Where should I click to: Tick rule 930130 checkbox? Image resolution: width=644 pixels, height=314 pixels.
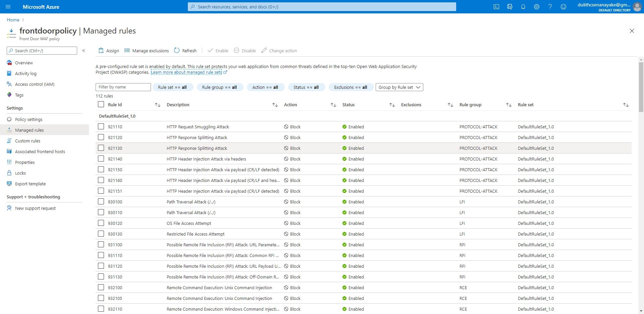point(101,234)
